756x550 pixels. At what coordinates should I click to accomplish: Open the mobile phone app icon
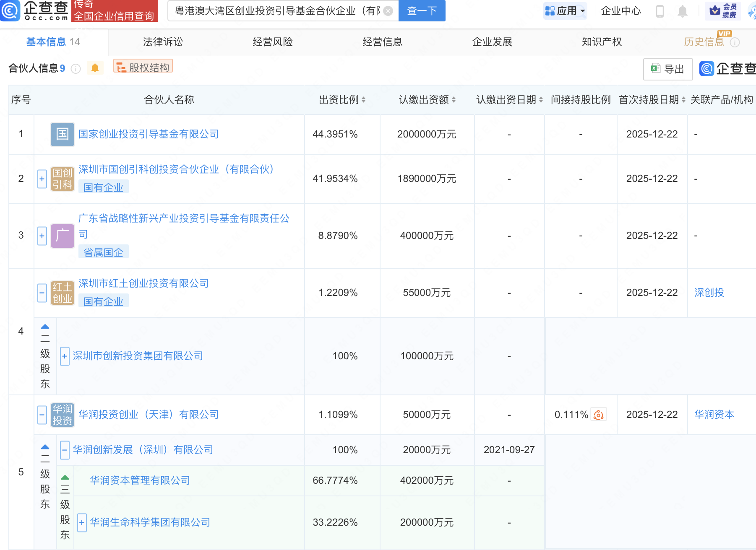pos(660,11)
